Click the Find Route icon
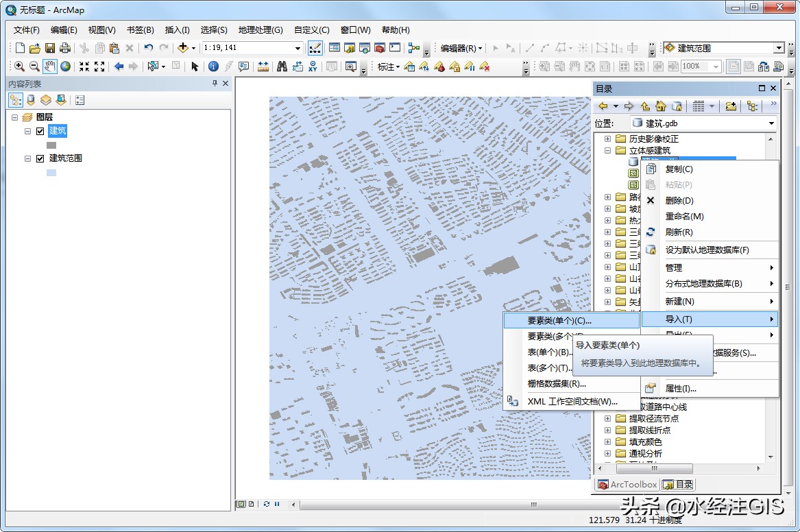This screenshot has width=800, height=532. (298, 66)
